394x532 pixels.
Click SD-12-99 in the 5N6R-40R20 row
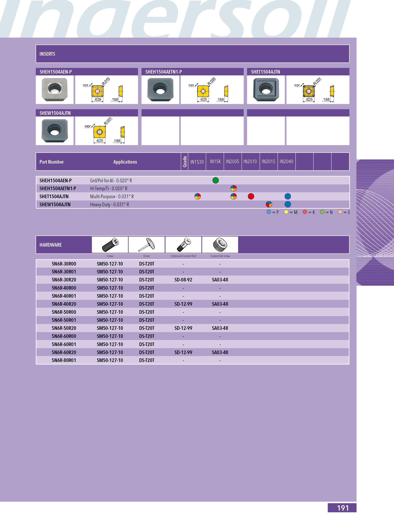point(183,304)
